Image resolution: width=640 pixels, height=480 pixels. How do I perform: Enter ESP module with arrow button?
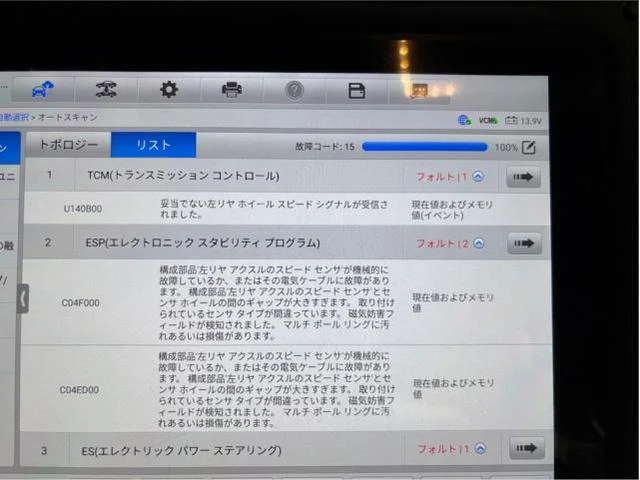[524, 243]
